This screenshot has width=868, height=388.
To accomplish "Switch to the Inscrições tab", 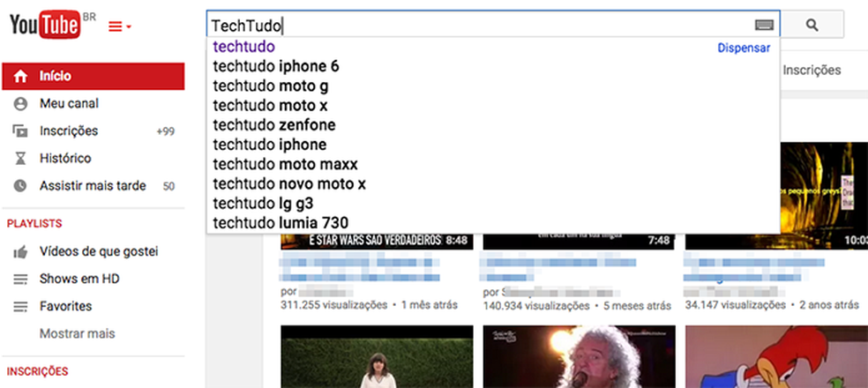I will coord(812,71).
